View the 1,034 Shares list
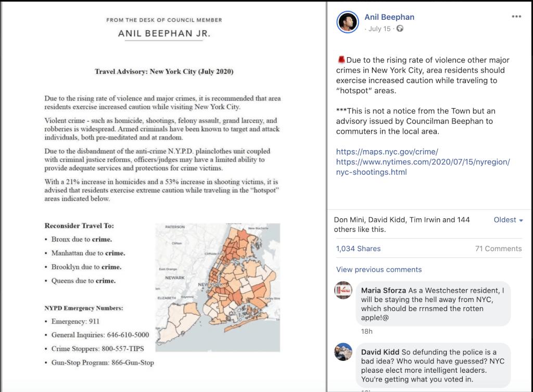The image size is (533, 392). (x=358, y=249)
